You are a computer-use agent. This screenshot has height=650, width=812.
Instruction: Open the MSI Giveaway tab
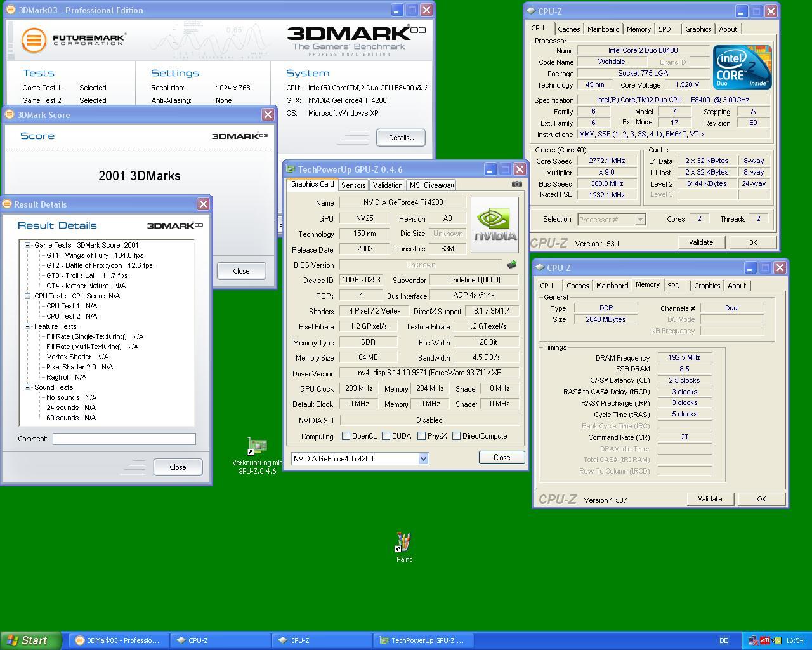(431, 185)
